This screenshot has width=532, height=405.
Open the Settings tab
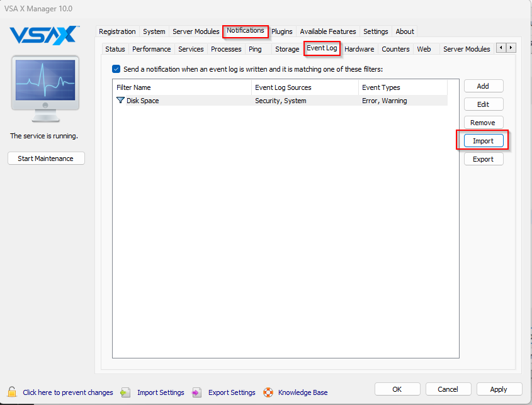(376, 31)
